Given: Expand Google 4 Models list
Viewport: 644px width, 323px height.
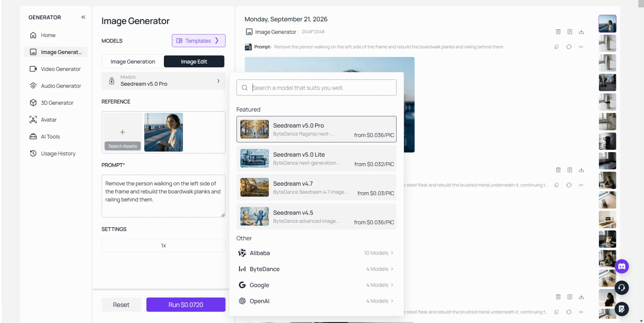Looking at the screenshot, I should click(x=316, y=285).
